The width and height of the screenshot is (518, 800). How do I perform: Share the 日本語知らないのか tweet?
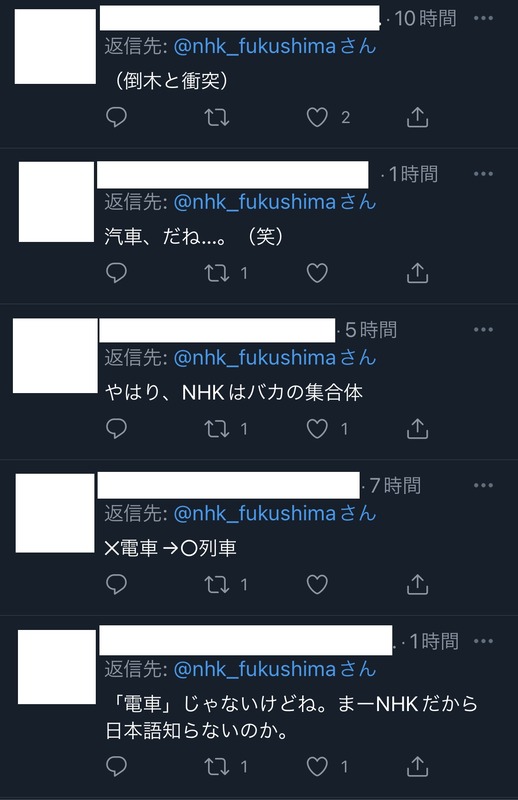(417, 766)
